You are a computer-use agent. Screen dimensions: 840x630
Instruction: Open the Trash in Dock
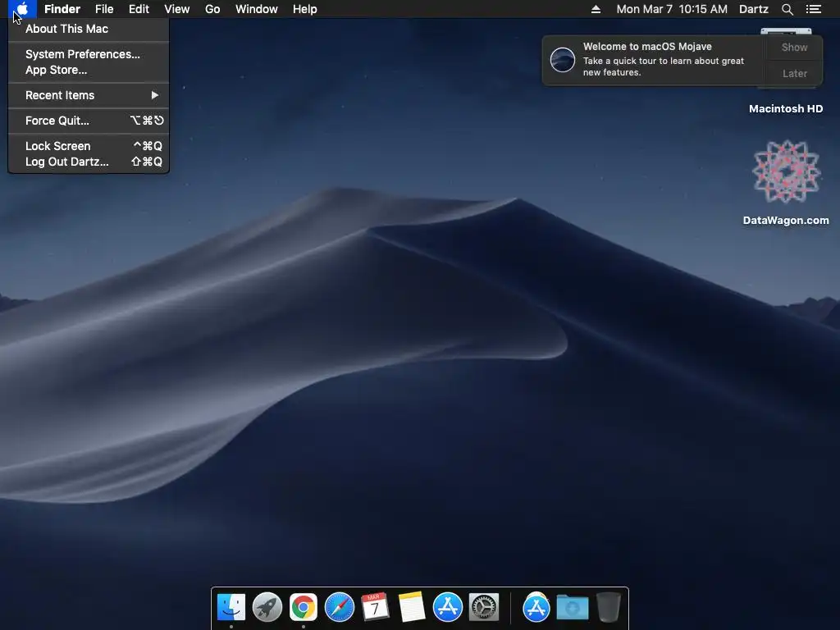pyautogui.click(x=608, y=607)
